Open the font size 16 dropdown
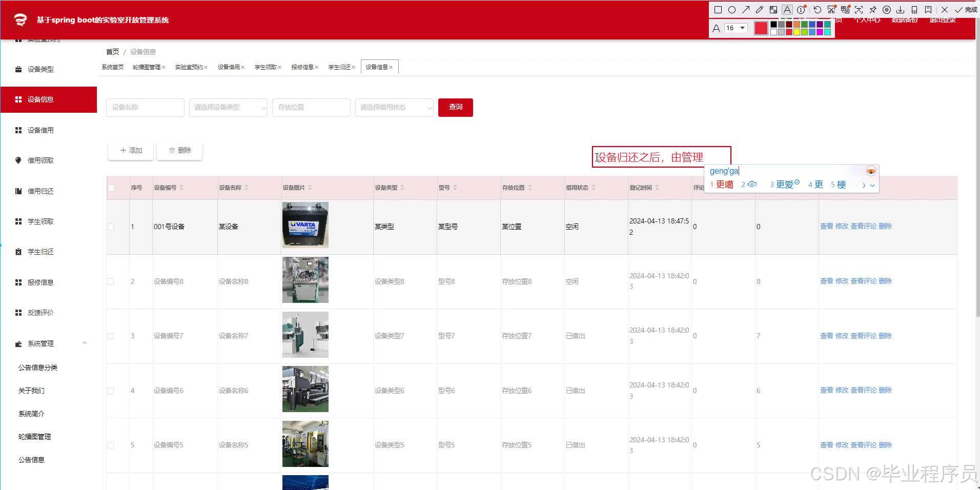 [x=736, y=28]
